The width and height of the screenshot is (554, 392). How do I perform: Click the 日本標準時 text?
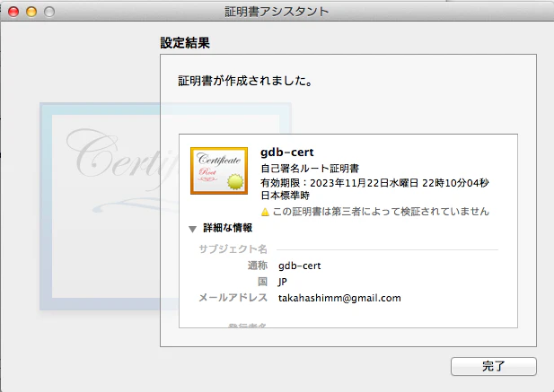(286, 196)
